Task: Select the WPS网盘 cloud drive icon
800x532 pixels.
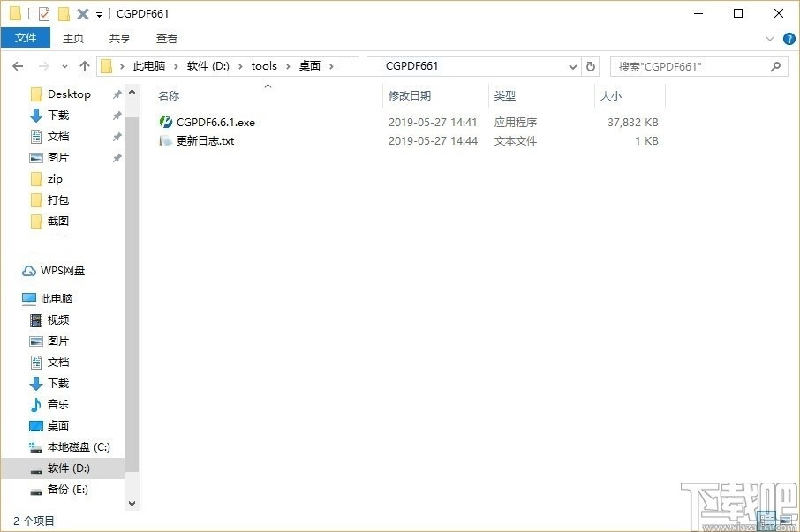Action: (60, 270)
